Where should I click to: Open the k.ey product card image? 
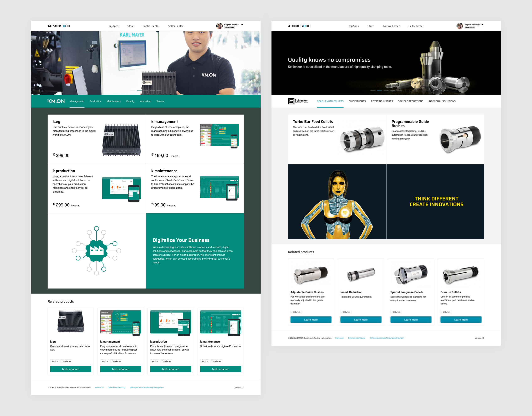122,140
